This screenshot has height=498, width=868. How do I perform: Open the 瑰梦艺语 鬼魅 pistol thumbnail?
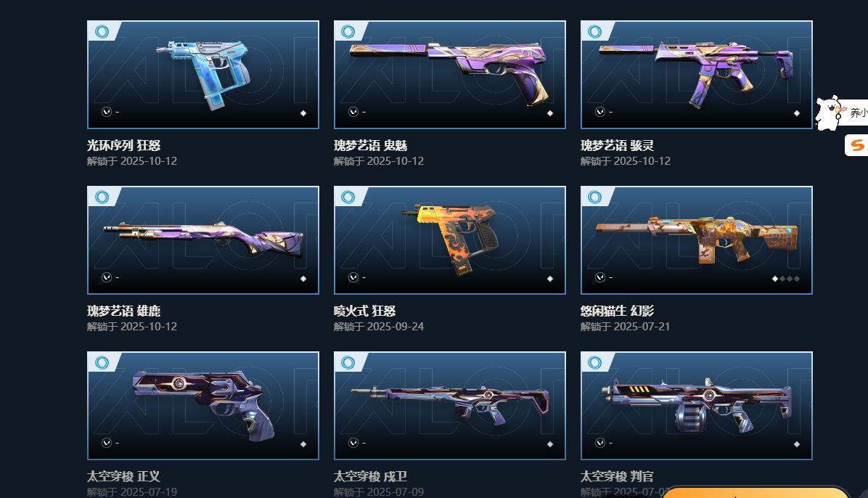(x=449, y=75)
